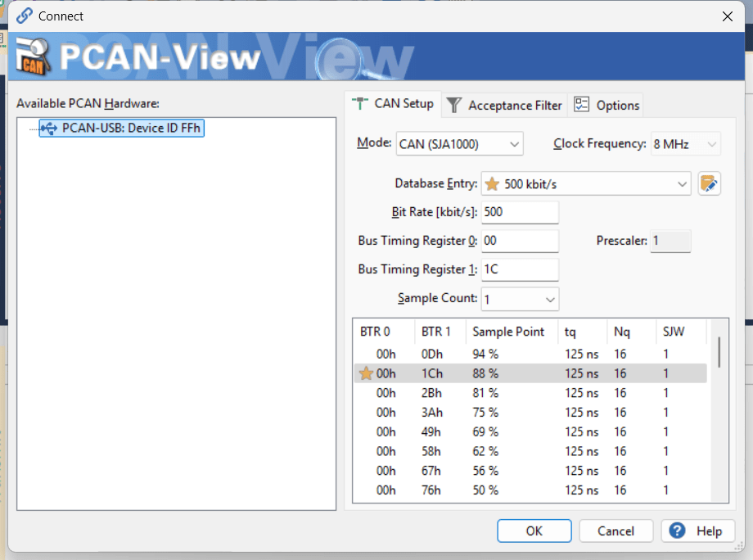This screenshot has height=560, width=753.
Task: Click the star icon in 1Ch row
Action: [x=366, y=373]
